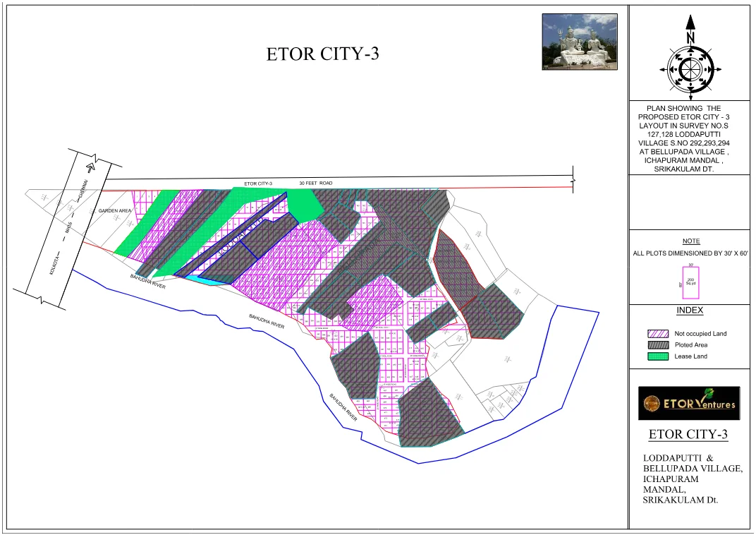Click the sample 200 Sq.yd plot diagram
Image resolution: width=756 pixels, height=535 pixels.
690,282
